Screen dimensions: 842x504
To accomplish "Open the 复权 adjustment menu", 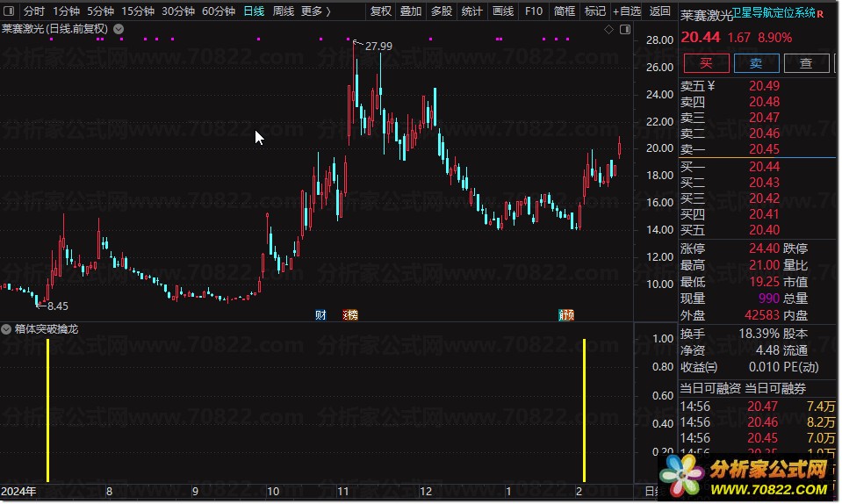I will [381, 11].
